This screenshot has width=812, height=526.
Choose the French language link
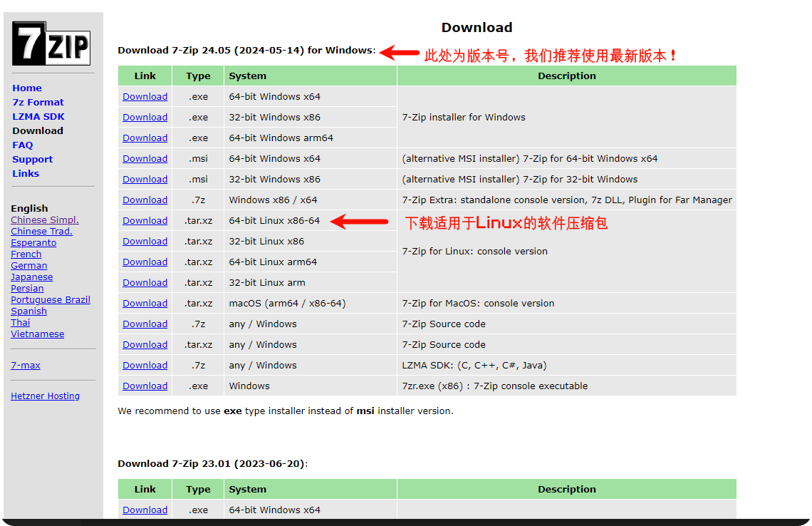(26, 254)
